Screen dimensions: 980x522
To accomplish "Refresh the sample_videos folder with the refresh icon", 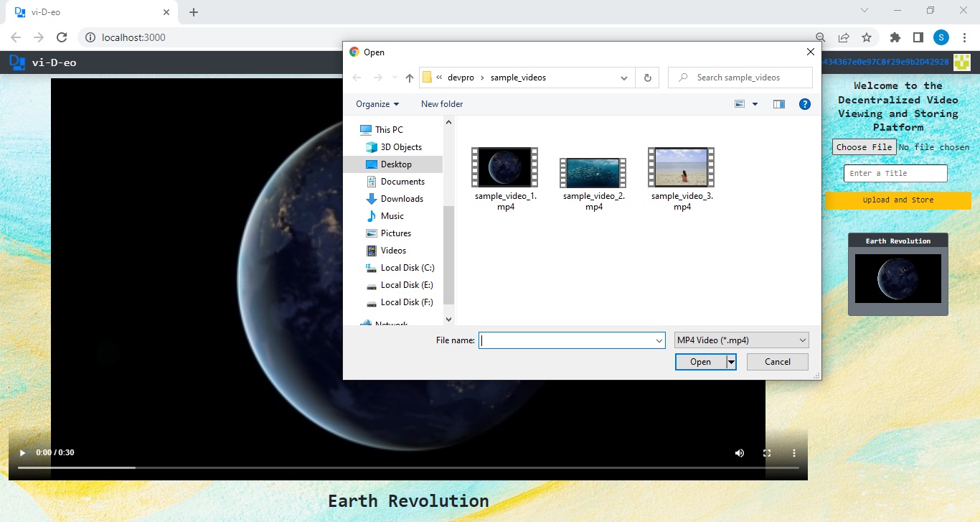I will point(647,78).
